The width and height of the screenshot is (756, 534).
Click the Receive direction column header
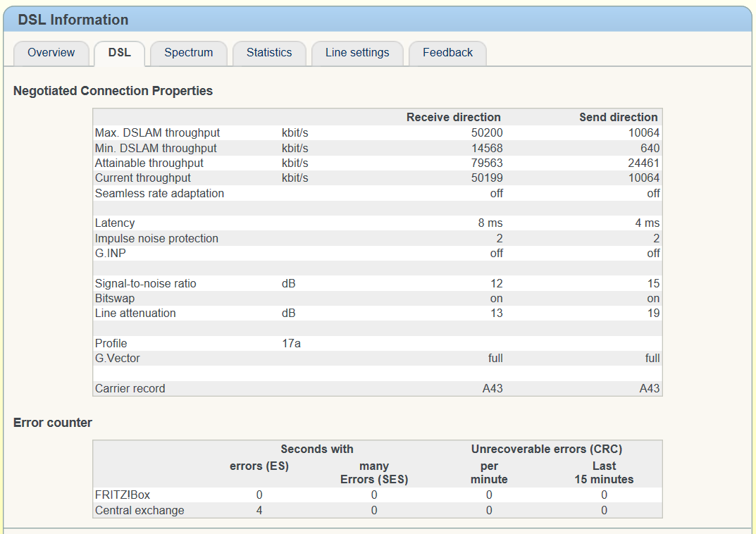coord(453,118)
